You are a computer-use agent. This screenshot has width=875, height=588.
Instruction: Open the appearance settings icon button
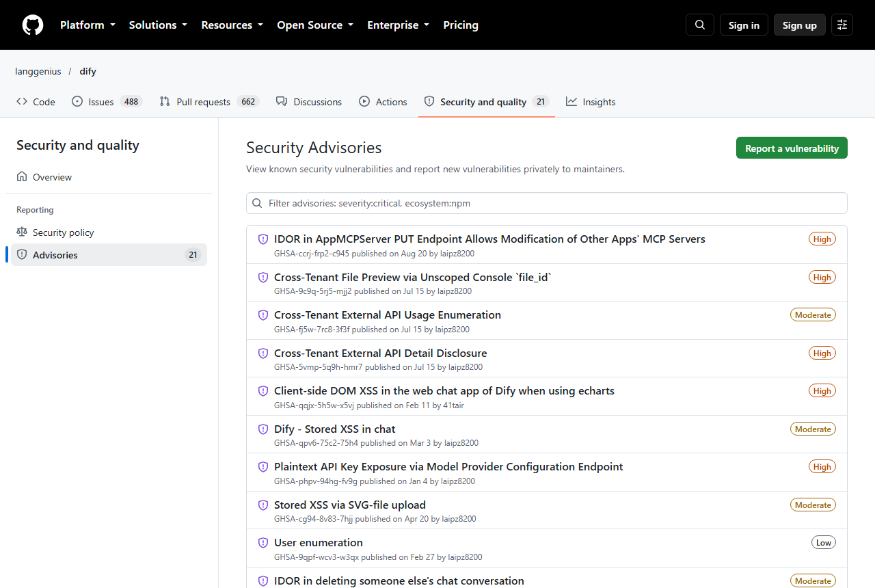(842, 25)
